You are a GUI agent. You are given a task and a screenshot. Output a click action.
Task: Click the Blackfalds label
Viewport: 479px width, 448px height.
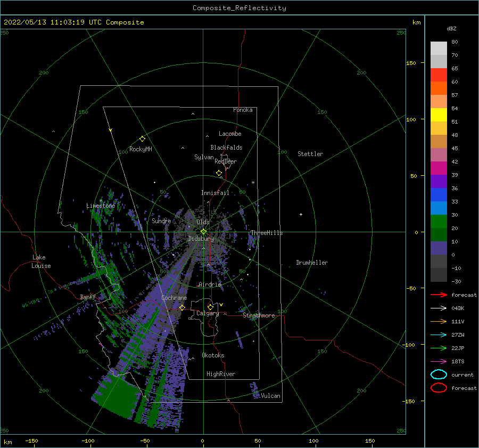click(226, 148)
